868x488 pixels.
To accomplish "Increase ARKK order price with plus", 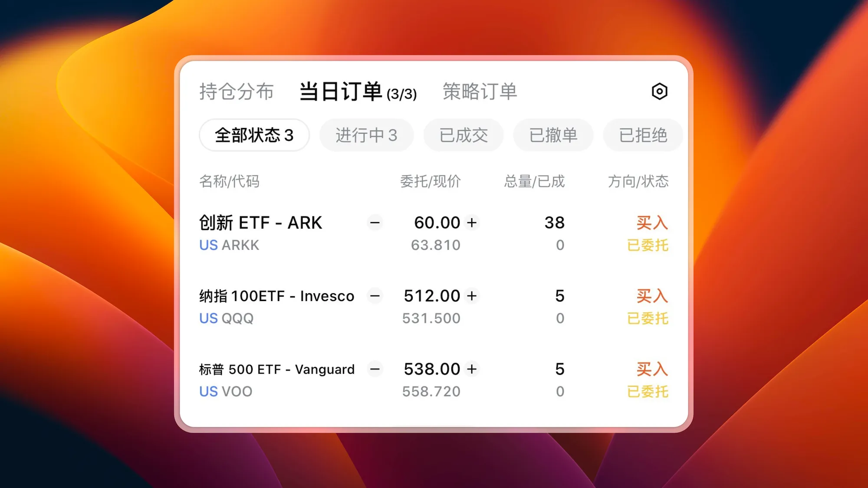I will pos(472,223).
